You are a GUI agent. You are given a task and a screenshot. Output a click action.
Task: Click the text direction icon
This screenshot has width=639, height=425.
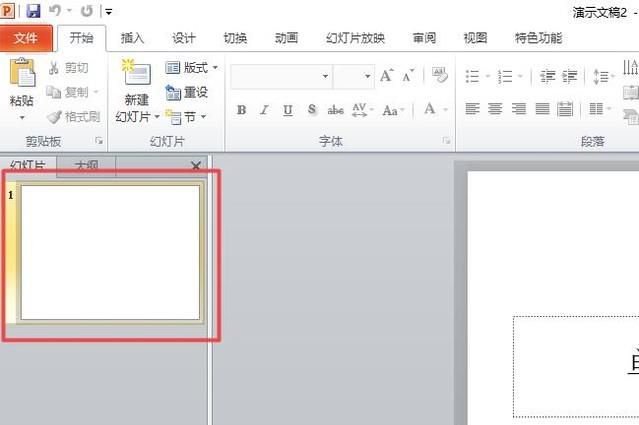point(631,68)
